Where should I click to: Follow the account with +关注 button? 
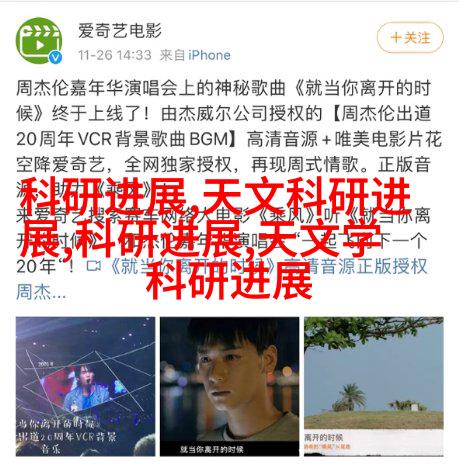pos(410,38)
